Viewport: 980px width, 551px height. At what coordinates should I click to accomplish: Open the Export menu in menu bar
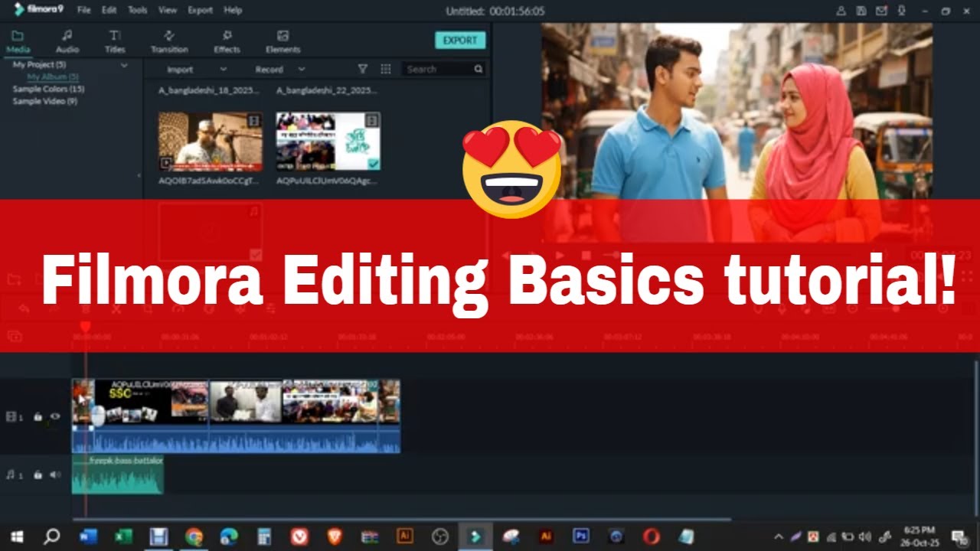coord(201,10)
